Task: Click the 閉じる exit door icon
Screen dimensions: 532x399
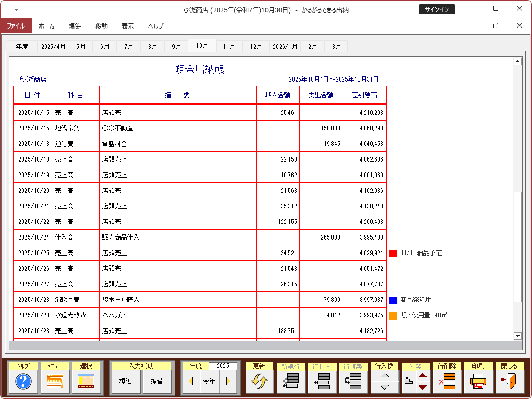Action: [x=509, y=382]
